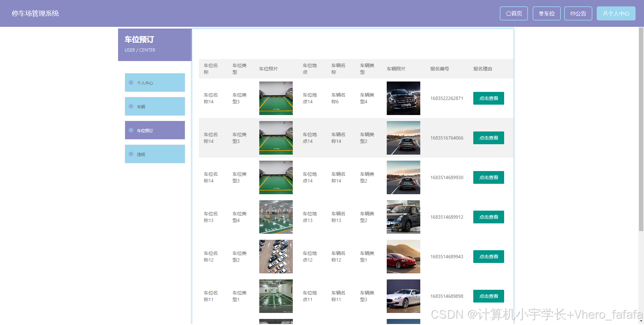Click snowflake icon beside sidebar 个人中心
644x325 pixels.
pyautogui.click(x=131, y=83)
